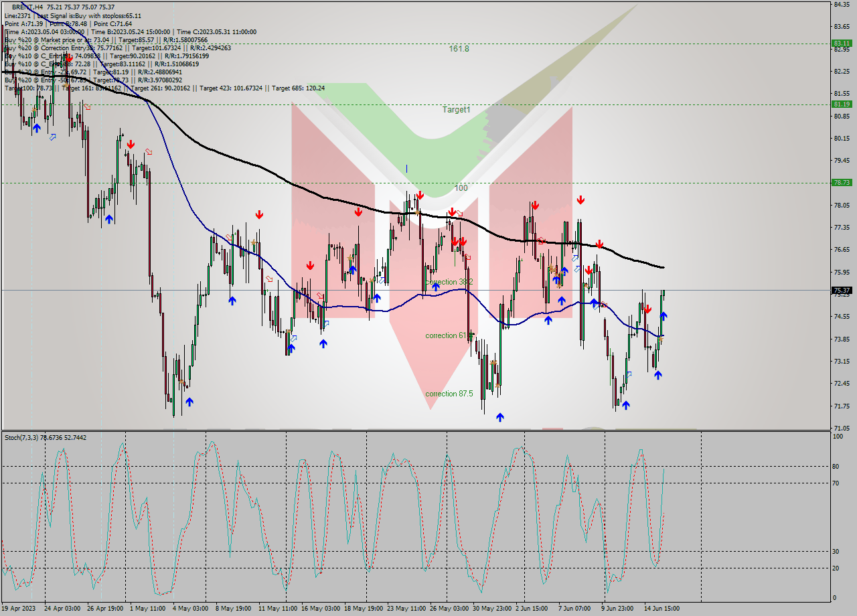
Task: Click the stochastic 80 scale label
Action: (x=836, y=466)
